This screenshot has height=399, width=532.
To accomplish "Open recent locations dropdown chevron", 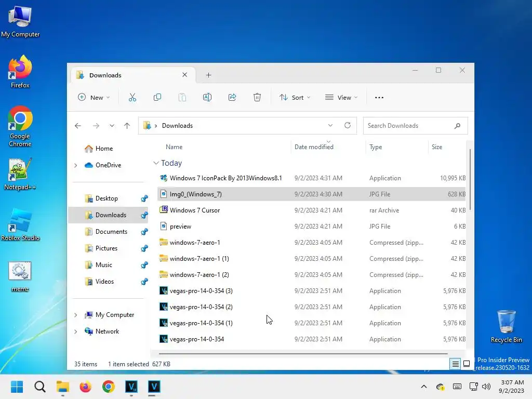I will [112, 126].
